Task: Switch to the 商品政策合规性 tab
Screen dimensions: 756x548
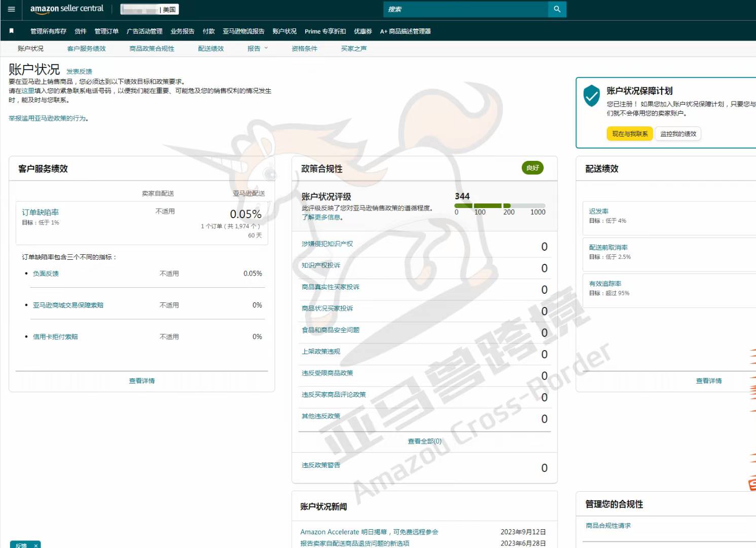Action: coord(152,49)
